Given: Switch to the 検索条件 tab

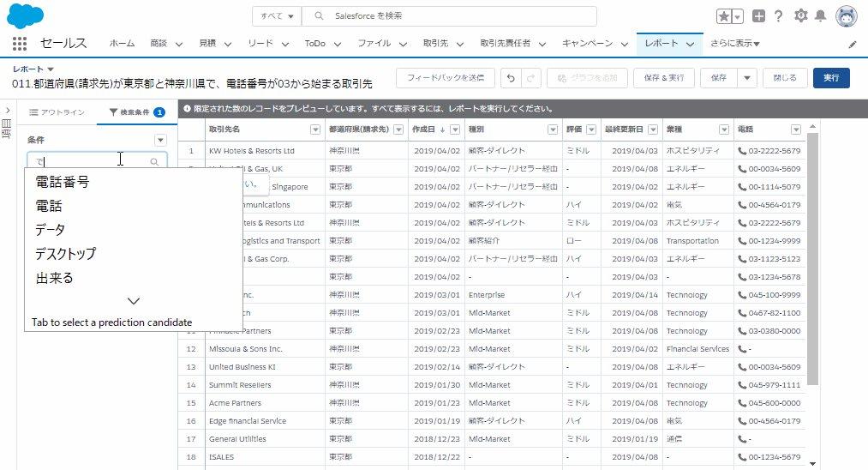Looking at the screenshot, I should [x=137, y=112].
